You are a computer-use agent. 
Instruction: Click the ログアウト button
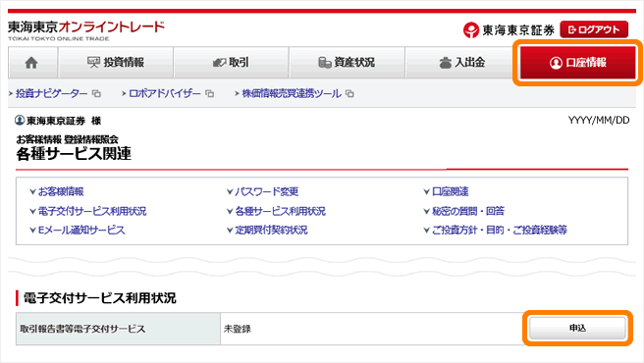pos(594,29)
